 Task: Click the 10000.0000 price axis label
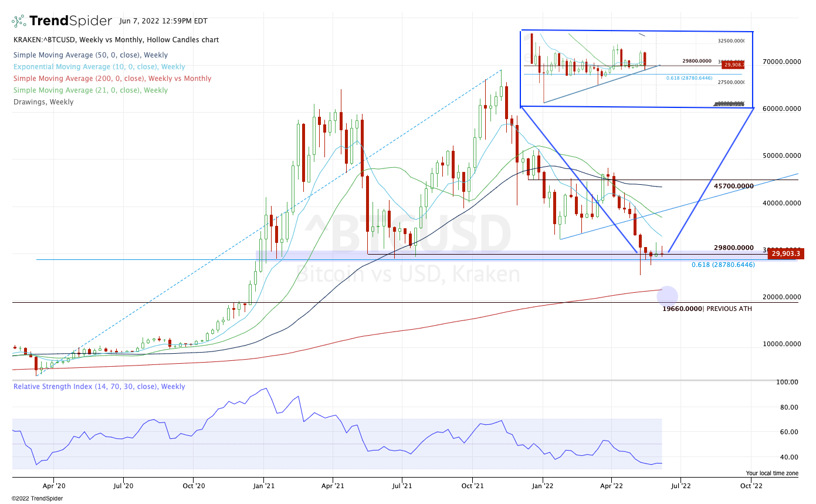point(781,344)
